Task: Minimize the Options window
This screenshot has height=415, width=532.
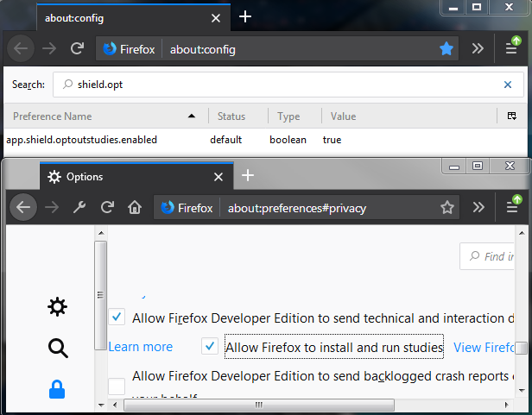Action: (x=454, y=167)
